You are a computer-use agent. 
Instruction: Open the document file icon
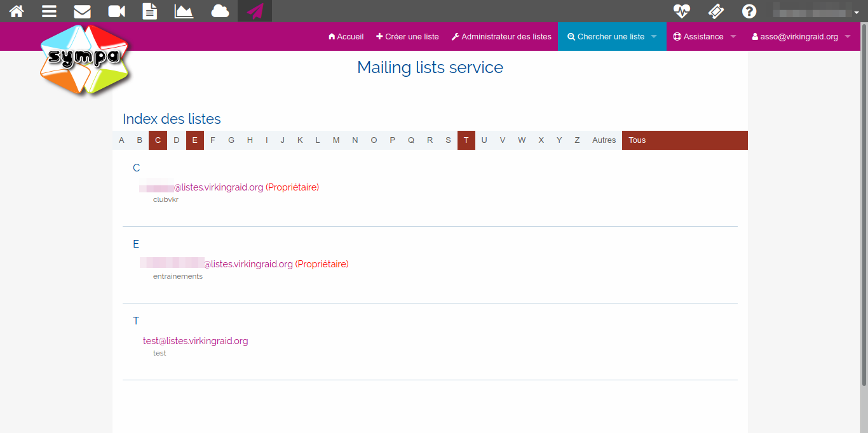tap(149, 11)
